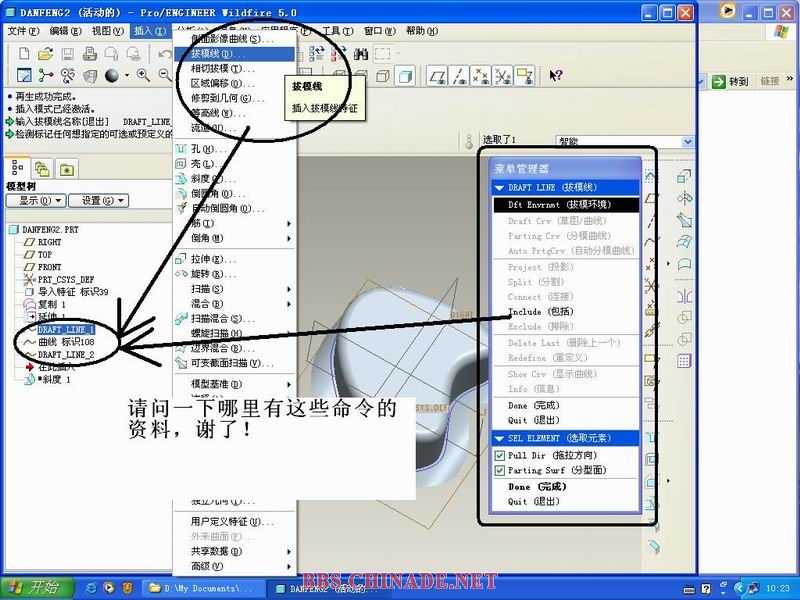Click the Print icon

tap(89, 54)
